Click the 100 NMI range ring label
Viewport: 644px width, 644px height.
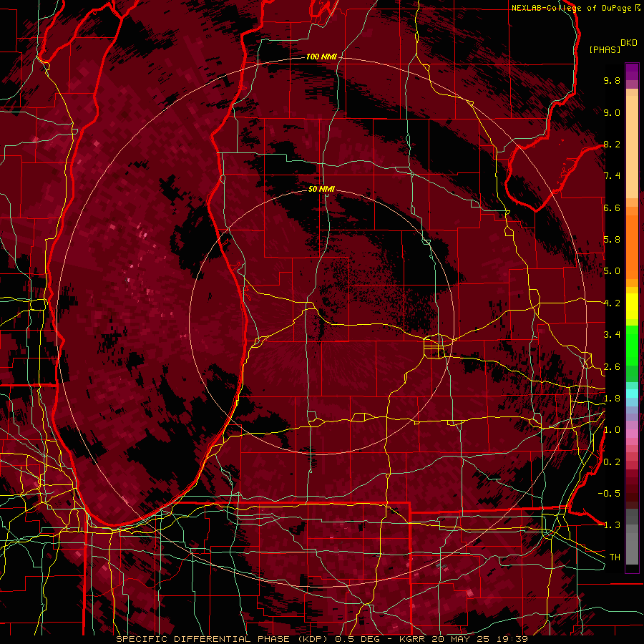[x=321, y=57]
